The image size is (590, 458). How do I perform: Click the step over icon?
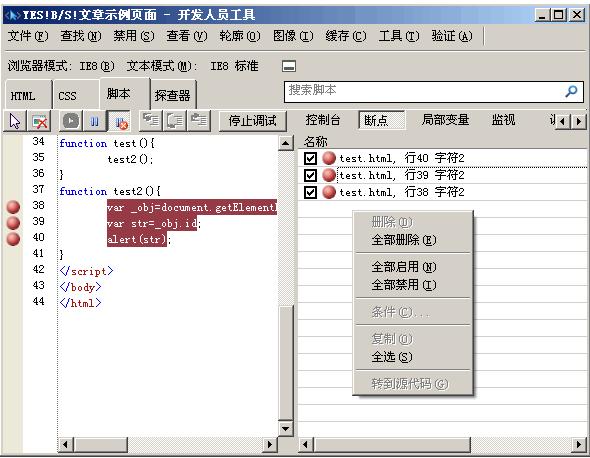(x=175, y=121)
